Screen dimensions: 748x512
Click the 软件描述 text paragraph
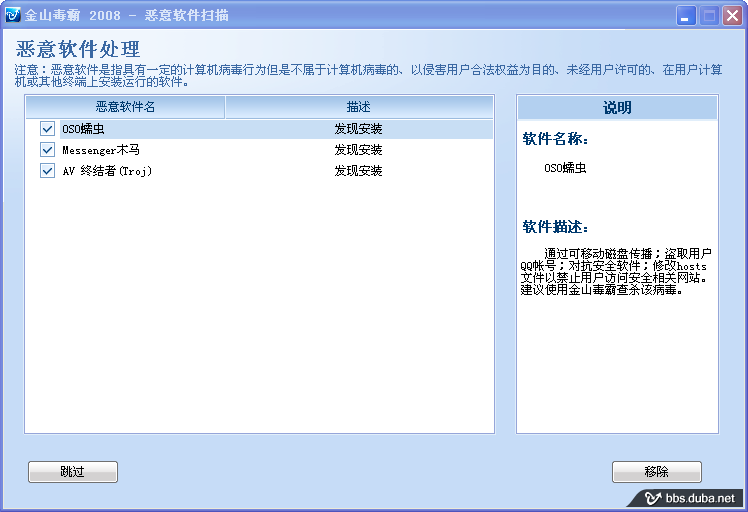click(x=615, y=272)
